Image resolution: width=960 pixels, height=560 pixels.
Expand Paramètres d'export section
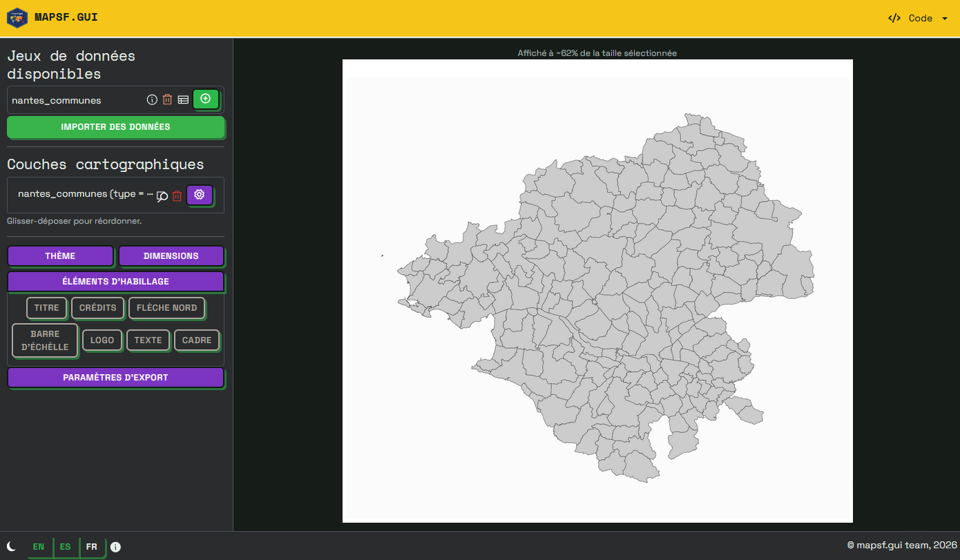pos(115,377)
